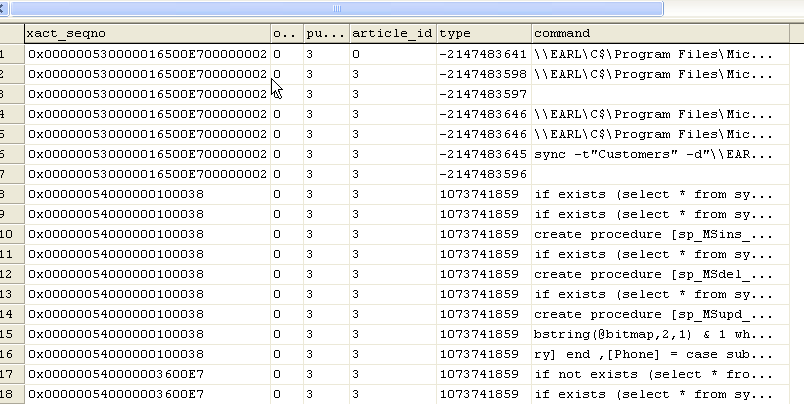Click the type cell showing -2147483596
Screen dimensions: 804x404
[482, 174]
